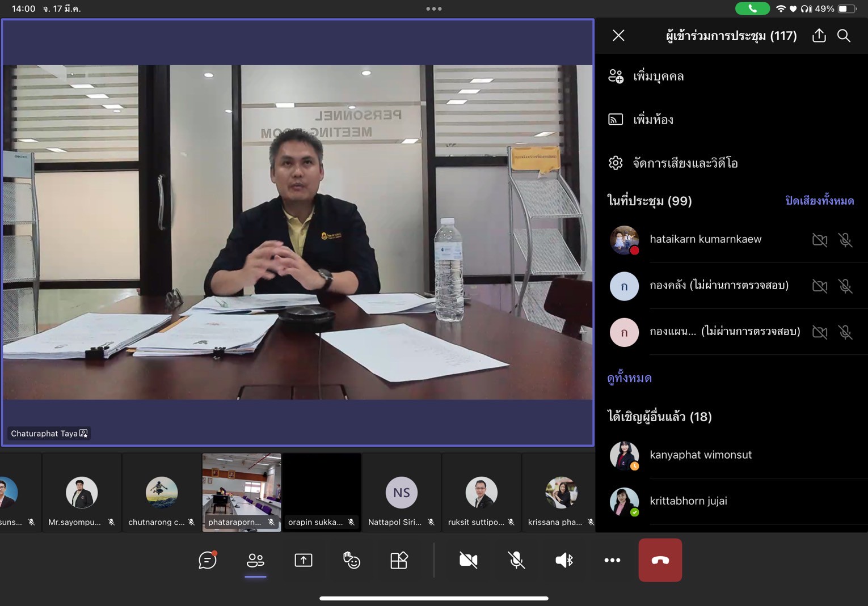Turn on the camera toggle
The image size is (868, 606).
468,560
